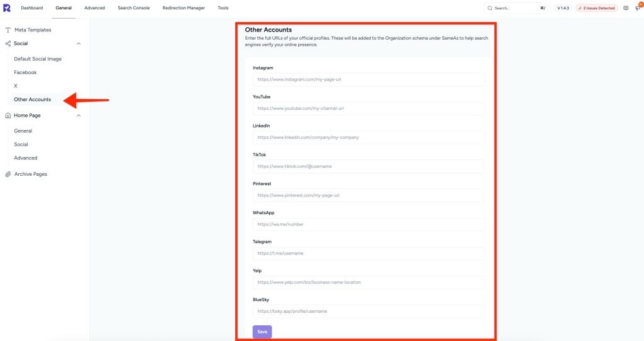Select Default Social Image in sidebar
The height and width of the screenshot is (341, 644).
pyautogui.click(x=38, y=59)
